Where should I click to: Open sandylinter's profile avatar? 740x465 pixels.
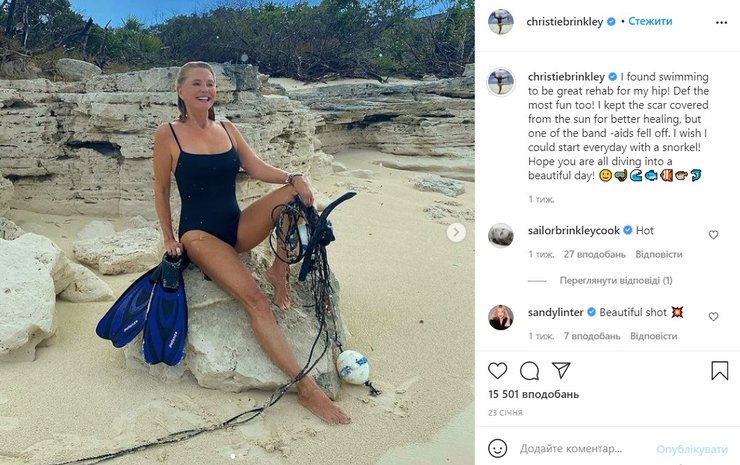coord(501,317)
